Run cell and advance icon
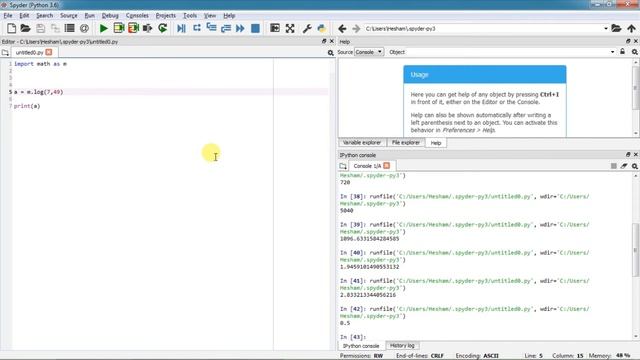This screenshot has height=360, width=640. click(133, 28)
